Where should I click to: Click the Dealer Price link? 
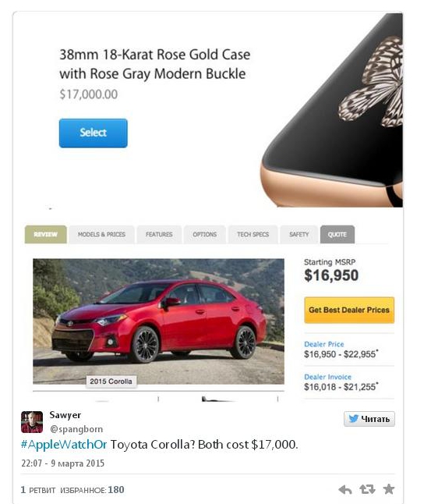click(323, 344)
